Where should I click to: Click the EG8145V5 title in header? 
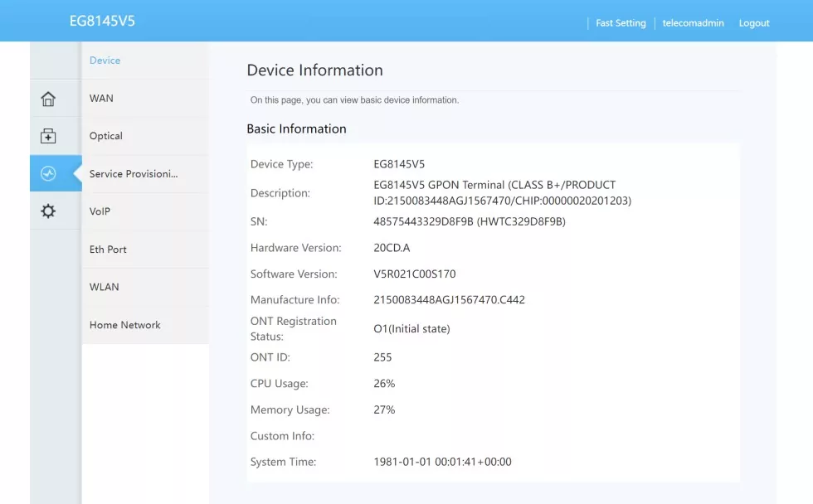coord(102,21)
